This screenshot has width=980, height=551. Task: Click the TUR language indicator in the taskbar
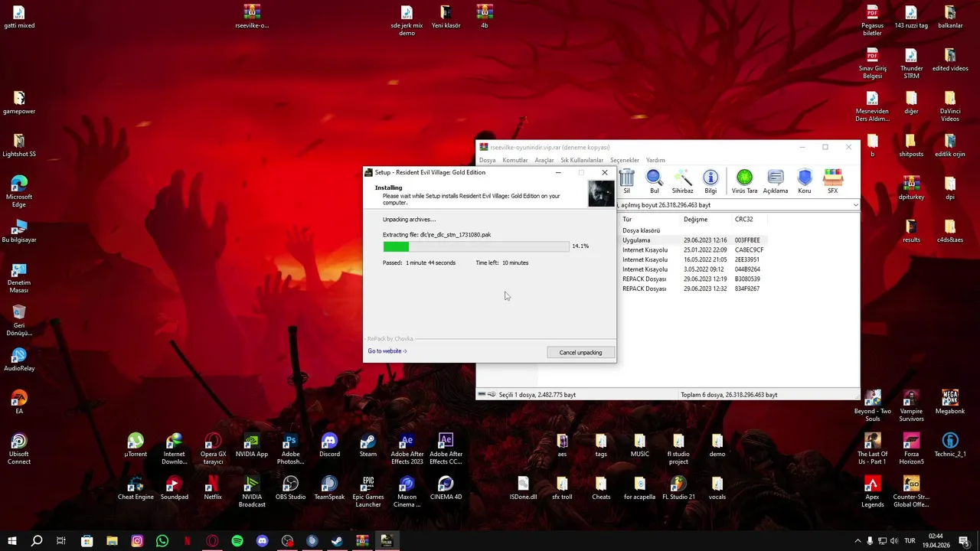pyautogui.click(x=910, y=541)
